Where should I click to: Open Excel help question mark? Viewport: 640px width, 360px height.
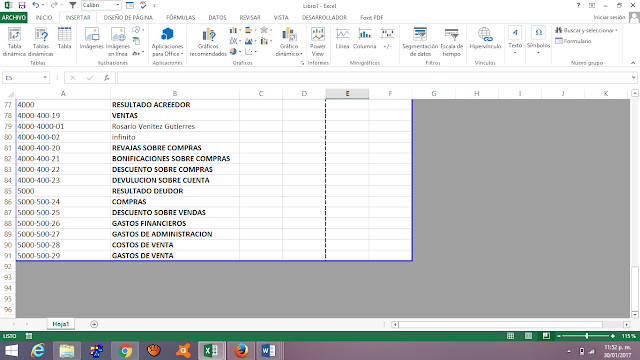pos(578,5)
